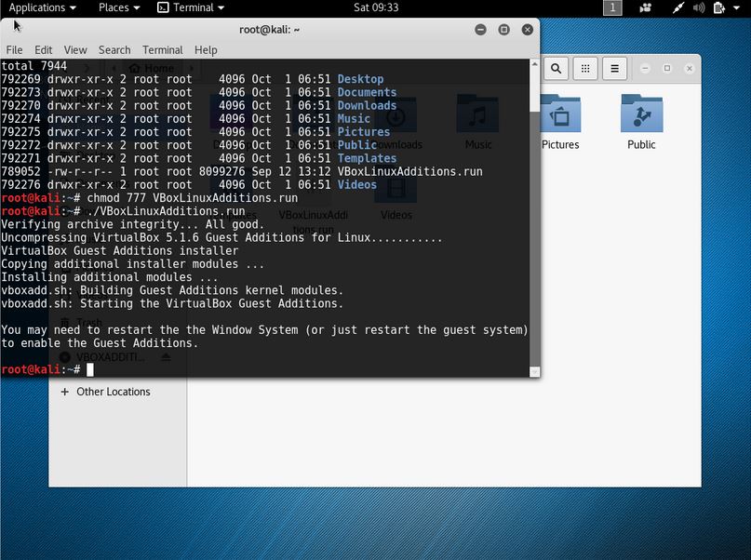The image size is (751, 560).
Task: Click the 'total 7944' line in terminal
Action: [x=34, y=65]
